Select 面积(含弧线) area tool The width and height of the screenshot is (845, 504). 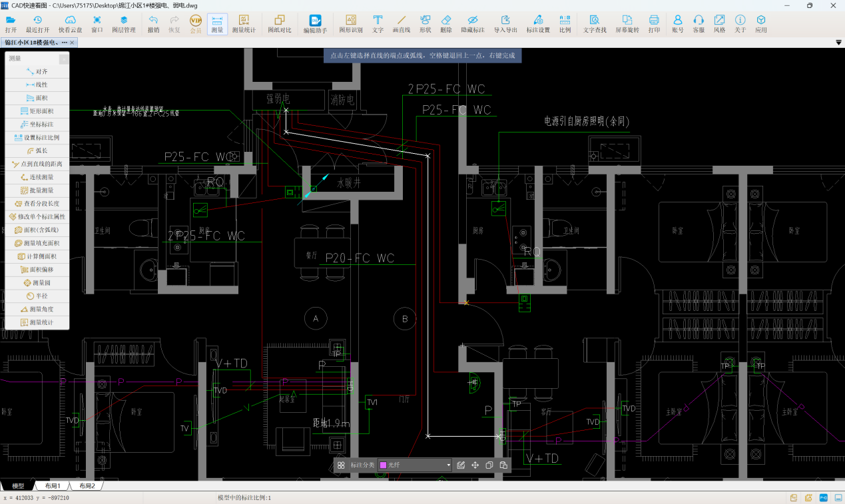37,230
